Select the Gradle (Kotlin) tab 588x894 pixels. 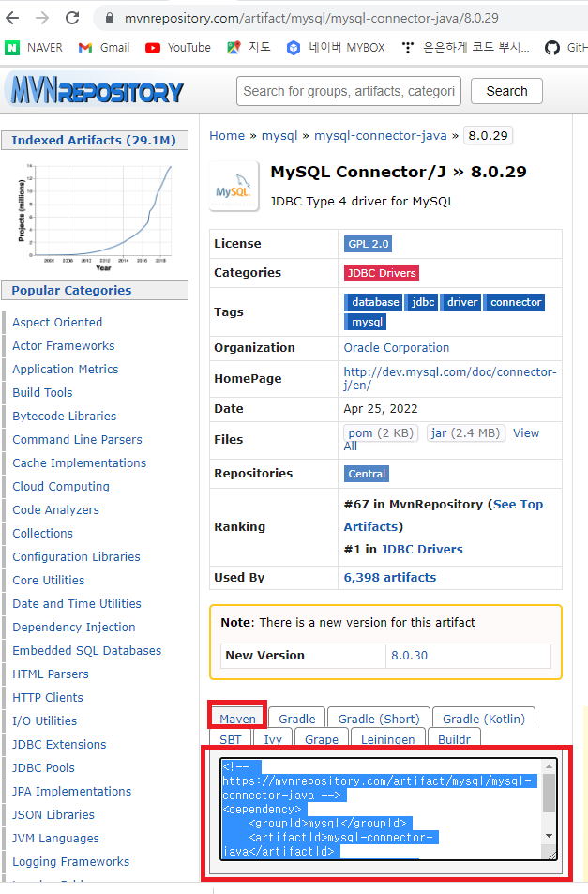(x=484, y=719)
